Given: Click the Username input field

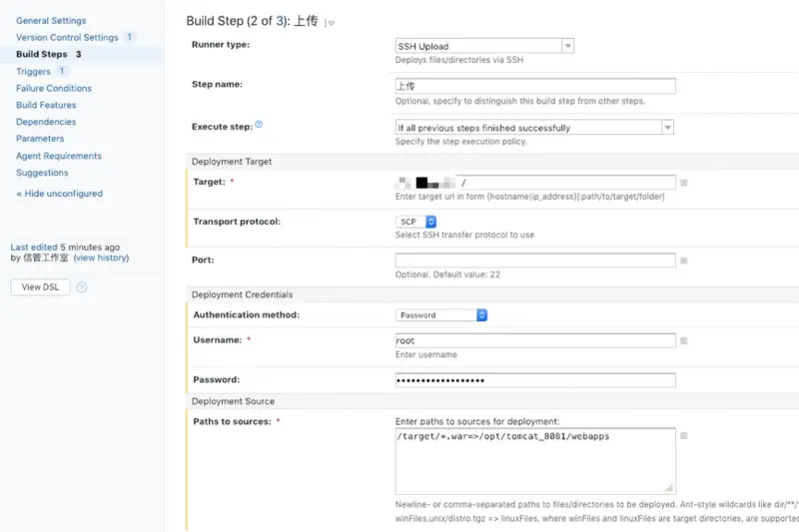Looking at the screenshot, I should pyautogui.click(x=535, y=340).
